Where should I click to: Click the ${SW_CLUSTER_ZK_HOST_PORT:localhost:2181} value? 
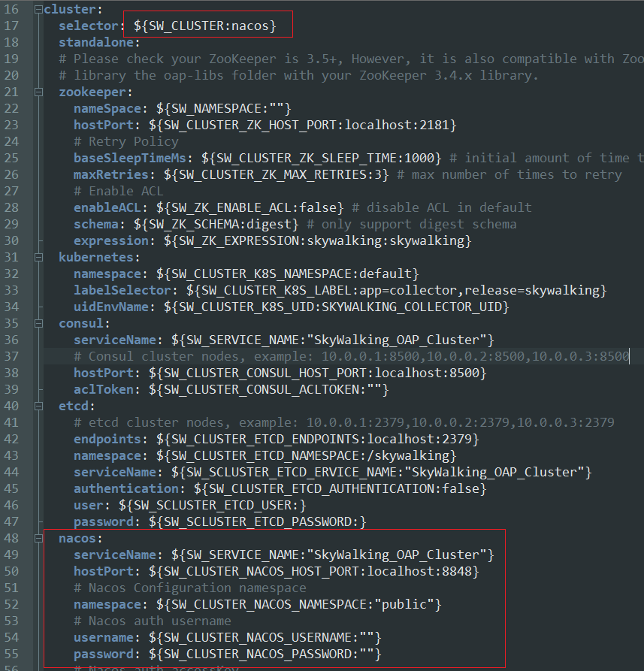[303, 125]
